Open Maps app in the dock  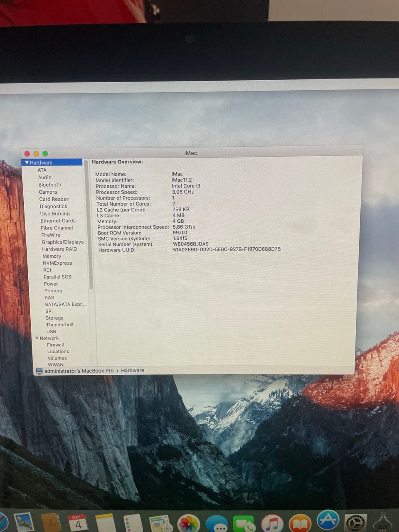coord(160,524)
